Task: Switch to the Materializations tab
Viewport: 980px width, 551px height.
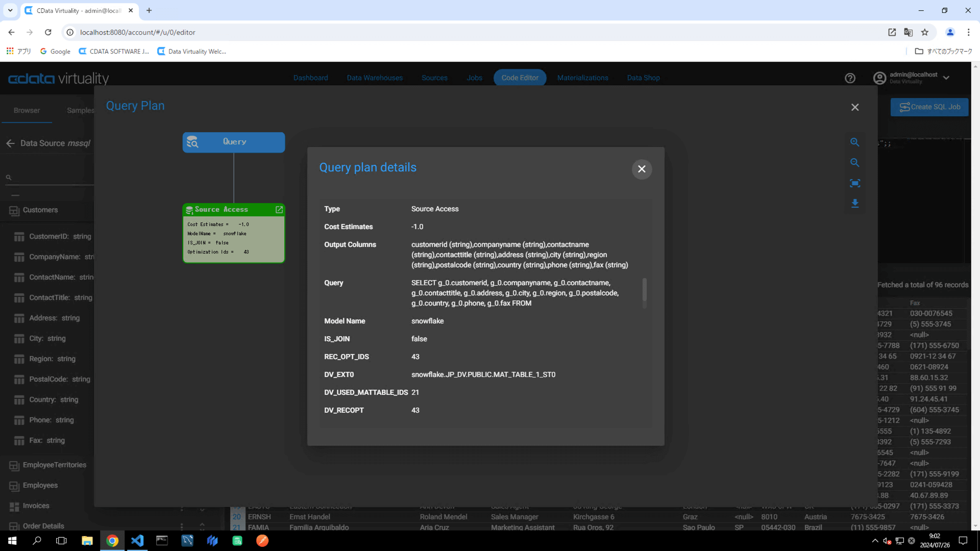Action: (582, 78)
